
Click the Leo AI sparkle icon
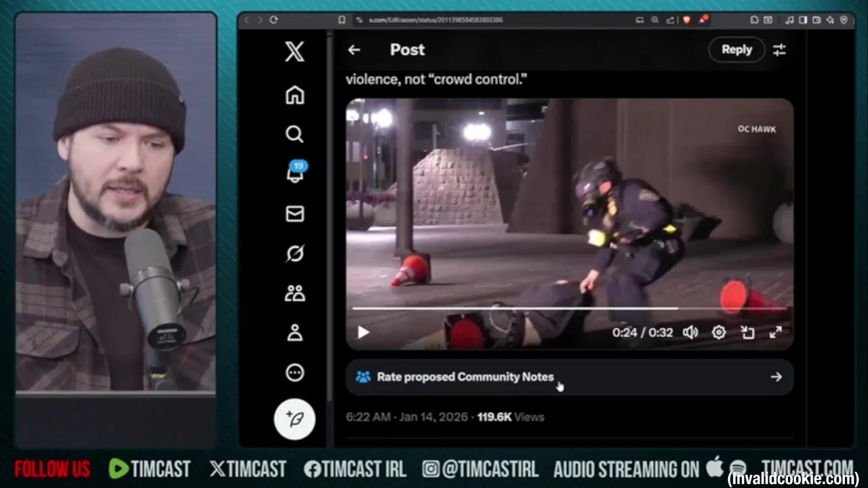[830, 20]
